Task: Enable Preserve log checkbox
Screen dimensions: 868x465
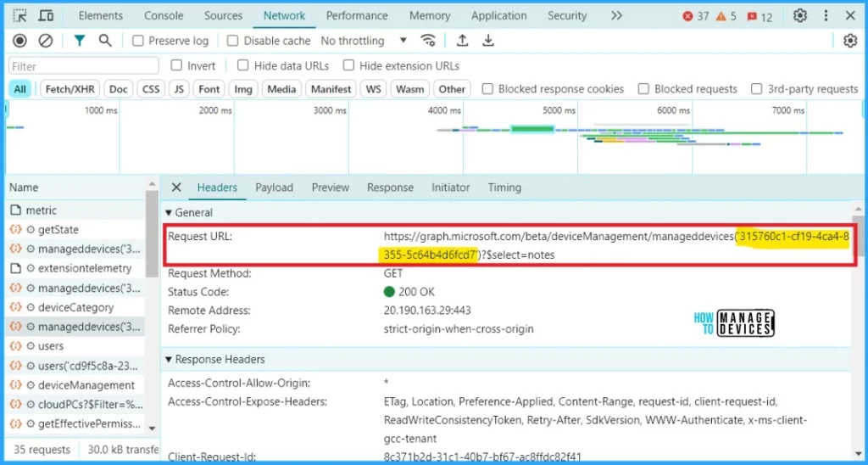Action: pos(138,41)
